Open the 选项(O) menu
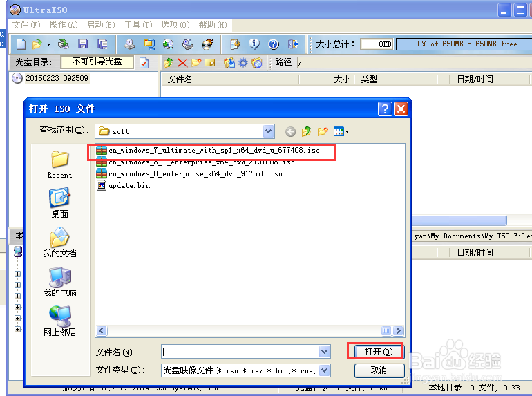 [175, 25]
